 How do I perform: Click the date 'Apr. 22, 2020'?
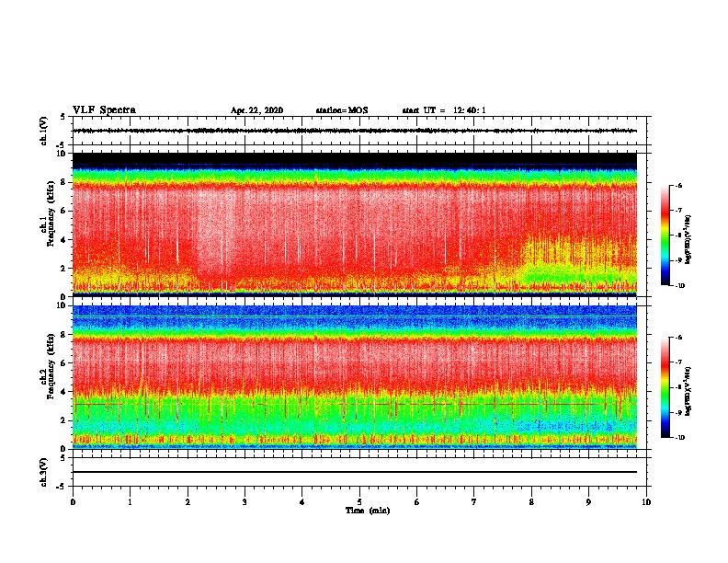[x=256, y=110]
